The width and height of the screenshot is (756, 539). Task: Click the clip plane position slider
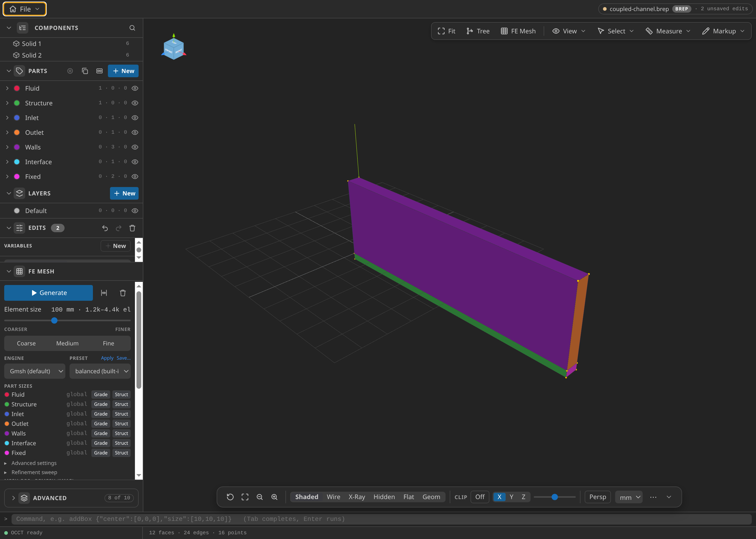[554, 497]
